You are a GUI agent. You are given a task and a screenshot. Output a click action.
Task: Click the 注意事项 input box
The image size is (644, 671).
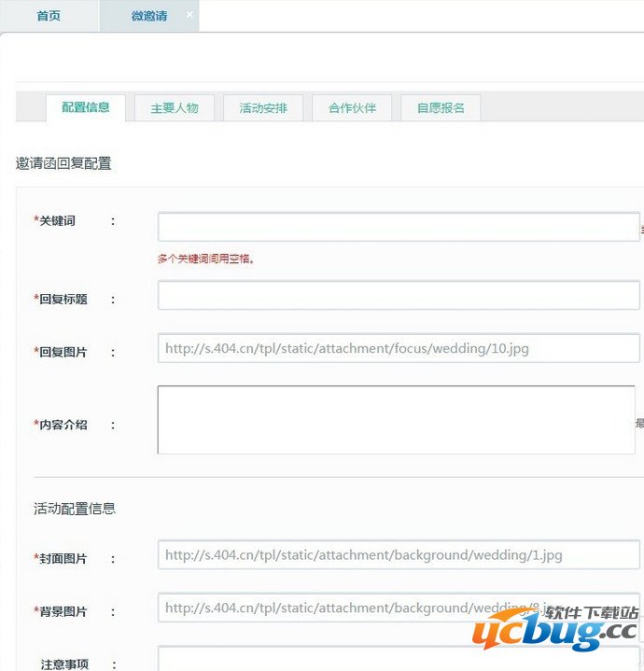click(398, 659)
